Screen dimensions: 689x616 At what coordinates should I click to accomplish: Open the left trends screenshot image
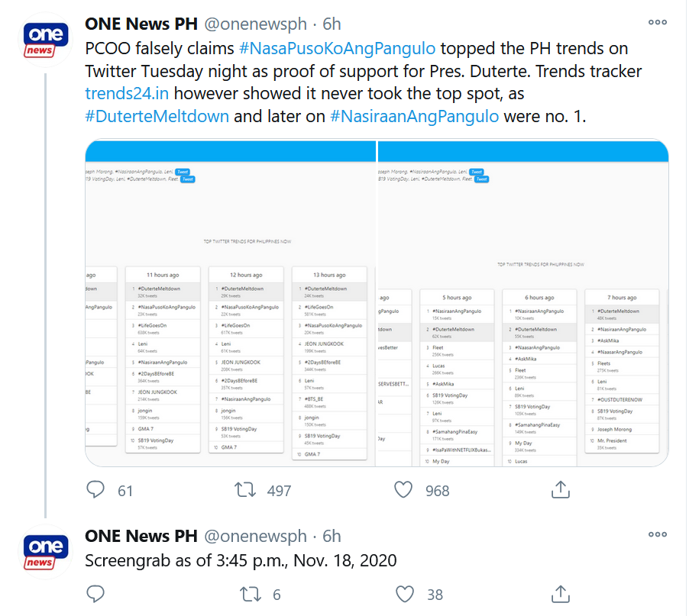pyautogui.click(x=231, y=303)
